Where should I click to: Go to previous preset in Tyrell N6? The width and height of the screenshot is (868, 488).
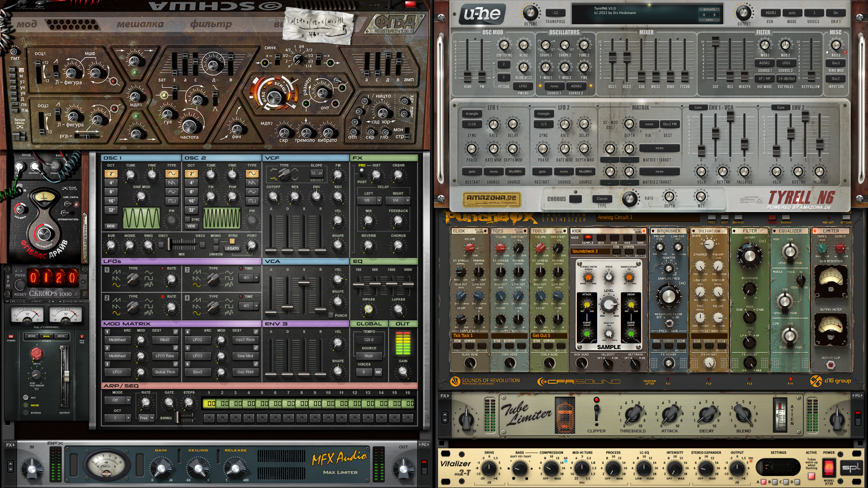click(704, 14)
